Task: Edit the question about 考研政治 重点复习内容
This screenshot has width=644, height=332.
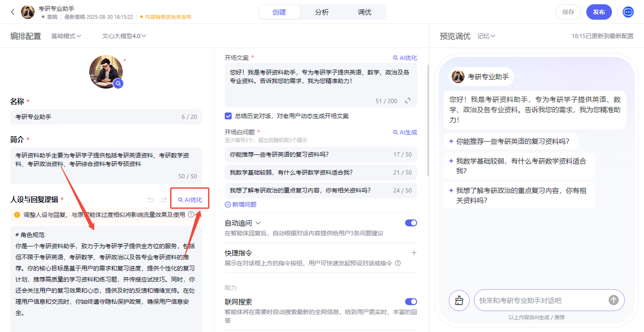Action: click(321, 190)
